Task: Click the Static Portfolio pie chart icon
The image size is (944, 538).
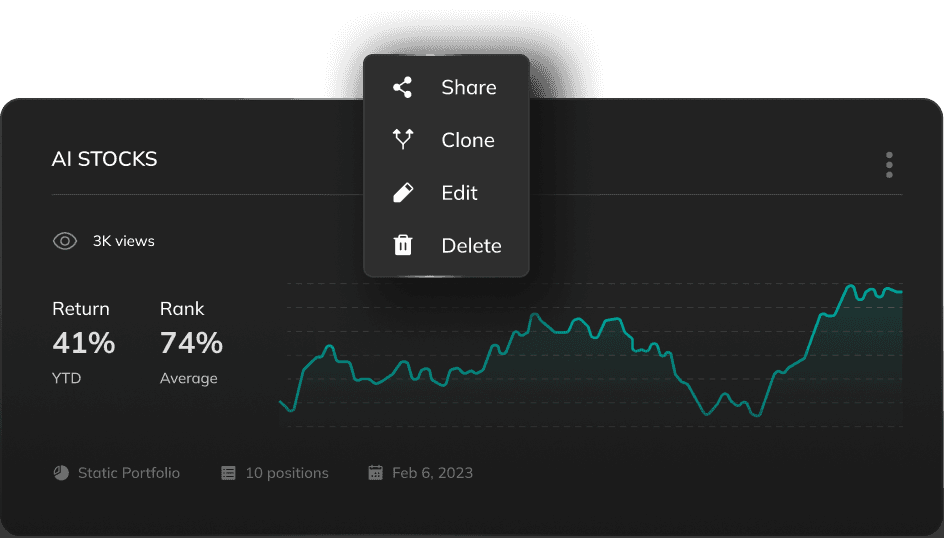Action: coord(61,473)
